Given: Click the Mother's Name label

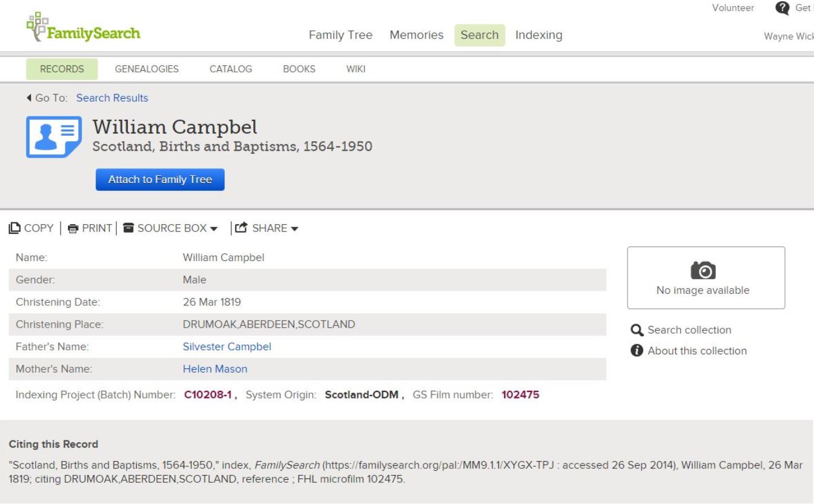Looking at the screenshot, I should pos(54,369).
